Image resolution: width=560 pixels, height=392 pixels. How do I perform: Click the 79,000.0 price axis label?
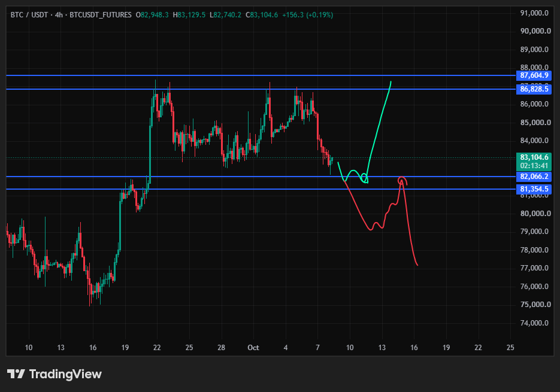click(534, 232)
